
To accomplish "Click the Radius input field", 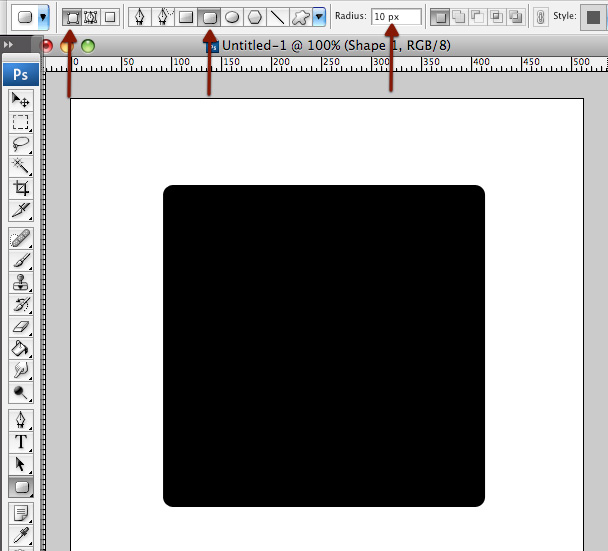I will click(x=396, y=17).
